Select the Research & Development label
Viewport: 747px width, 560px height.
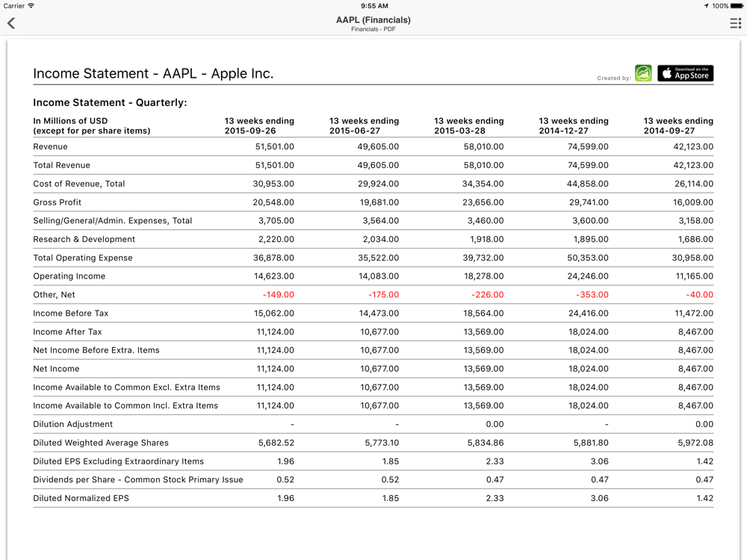(x=84, y=239)
